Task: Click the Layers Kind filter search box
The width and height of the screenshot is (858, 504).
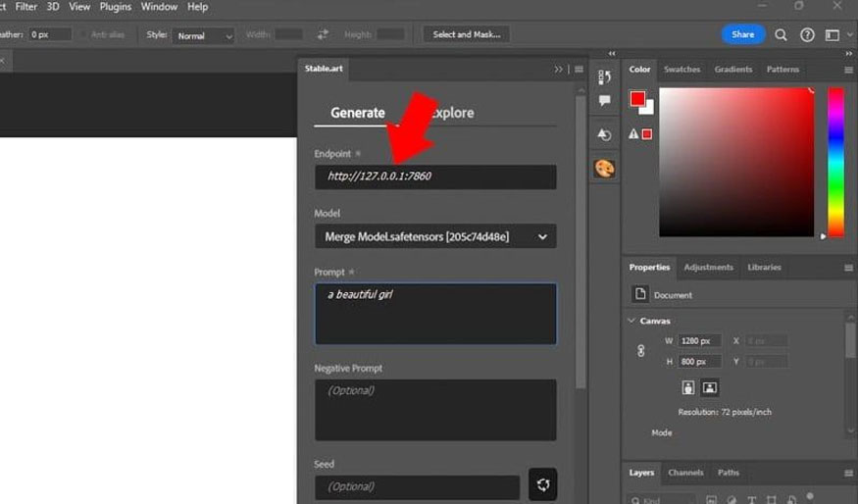Action: coord(662,500)
